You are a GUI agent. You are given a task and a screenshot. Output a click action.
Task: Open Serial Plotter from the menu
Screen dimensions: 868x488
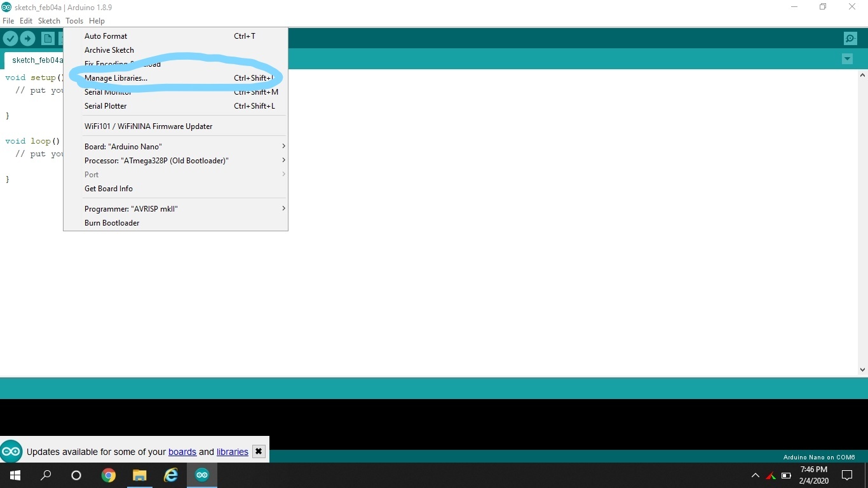175,106
